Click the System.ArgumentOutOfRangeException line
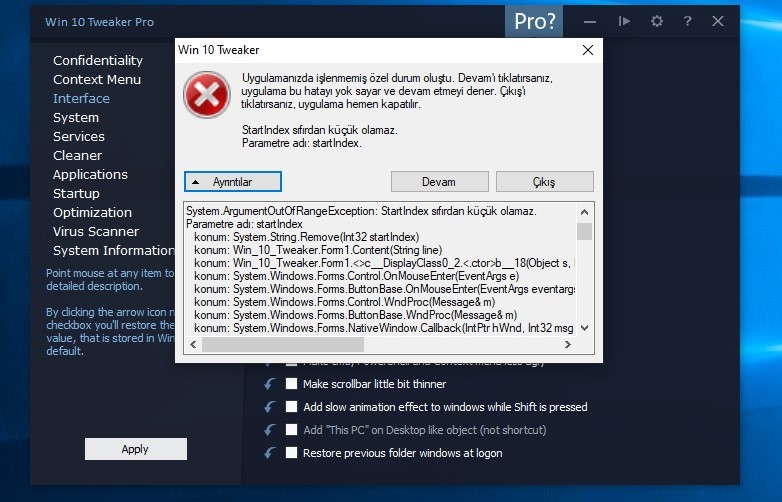 click(362, 211)
